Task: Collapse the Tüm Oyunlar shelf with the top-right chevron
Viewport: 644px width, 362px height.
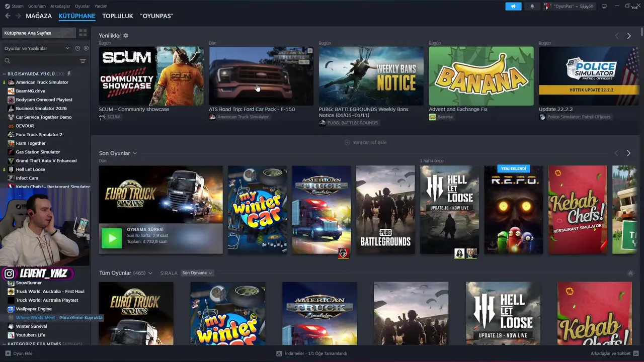Action: pos(630,274)
